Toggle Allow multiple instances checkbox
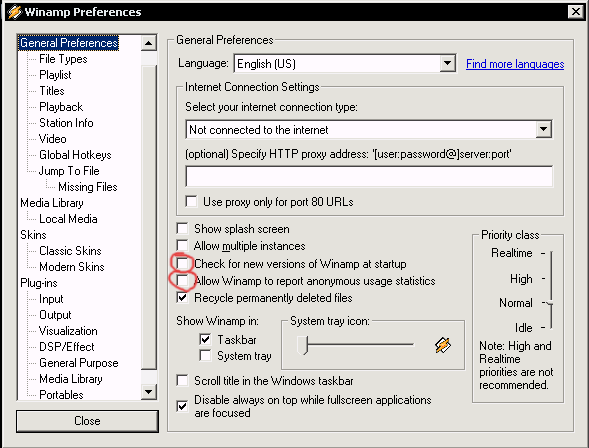 pos(182,246)
